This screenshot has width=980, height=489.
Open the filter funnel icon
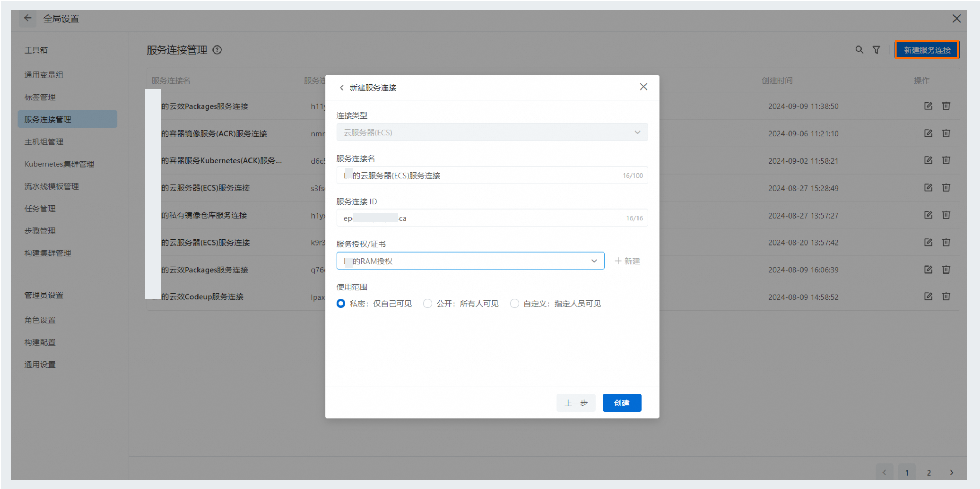[x=876, y=50]
